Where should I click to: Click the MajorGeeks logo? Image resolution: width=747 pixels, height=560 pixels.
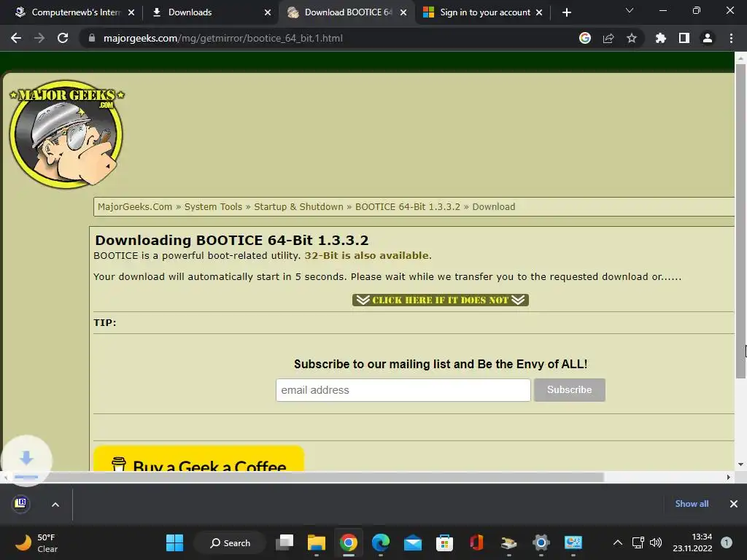tap(66, 134)
